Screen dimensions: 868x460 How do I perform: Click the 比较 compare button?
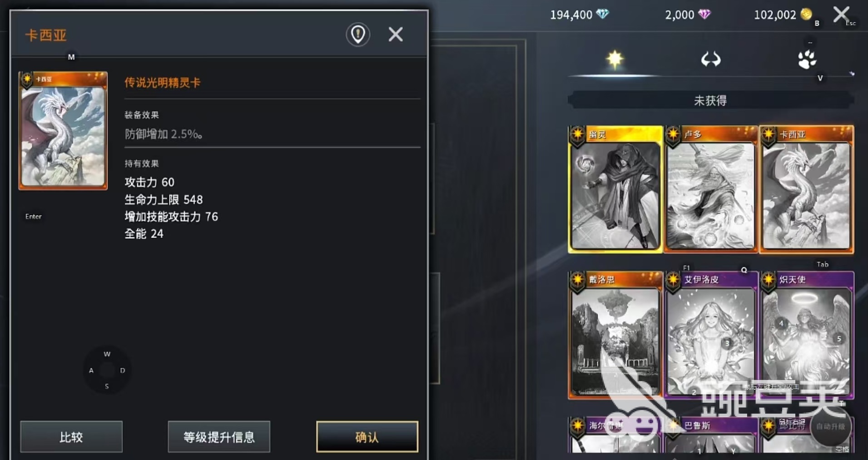click(x=71, y=437)
